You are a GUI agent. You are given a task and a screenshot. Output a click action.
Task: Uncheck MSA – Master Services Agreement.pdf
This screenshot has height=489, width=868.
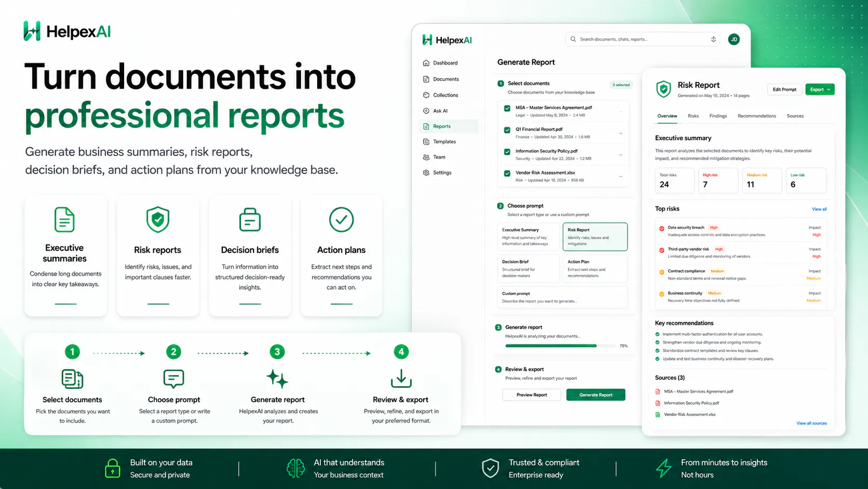pos(507,109)
